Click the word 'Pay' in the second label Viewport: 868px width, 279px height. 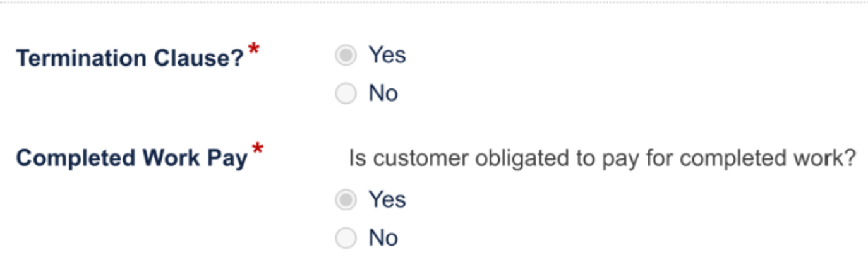(227, 158)
